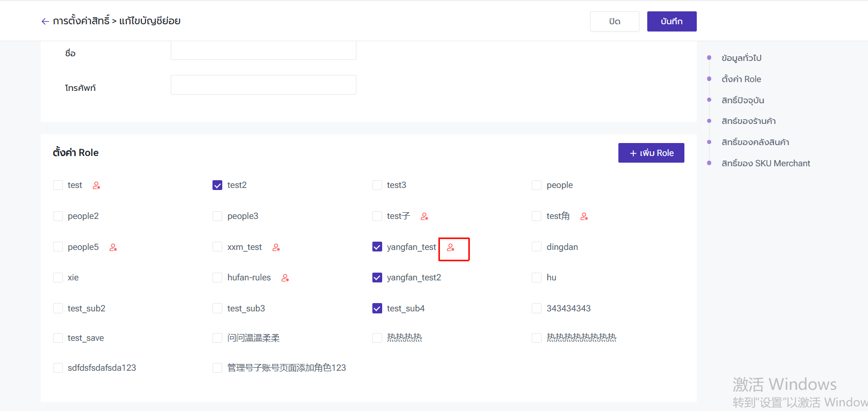868x411 pixels.
Task: Enable the dingdan role checkbox
Action: click(536, 247)
